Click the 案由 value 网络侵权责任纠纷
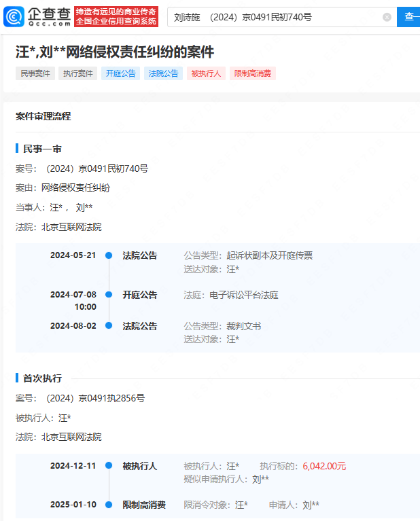This screenshot has width=420, height=521. (x=75, y=188)
